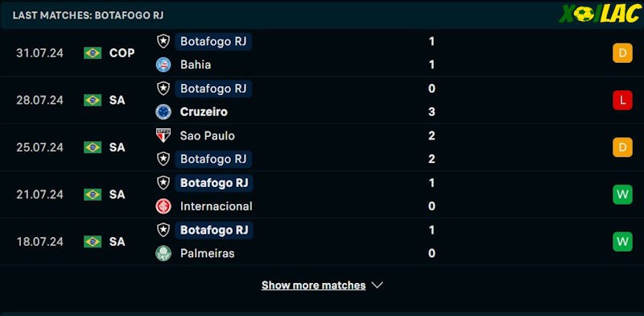Click the Sao Paulo club crest icon
The width and height of the screenshot is (644, 316).
163,135
